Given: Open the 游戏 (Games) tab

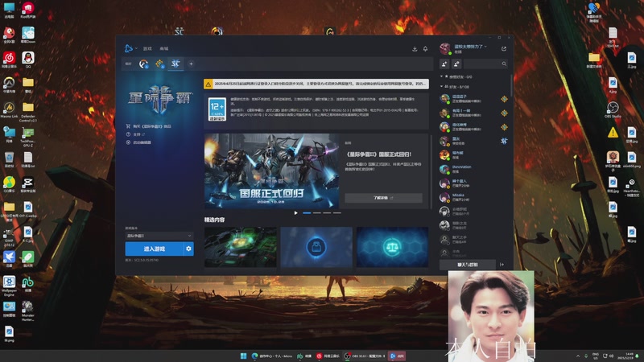Looking at the screenshot, I should coord(147,48).
